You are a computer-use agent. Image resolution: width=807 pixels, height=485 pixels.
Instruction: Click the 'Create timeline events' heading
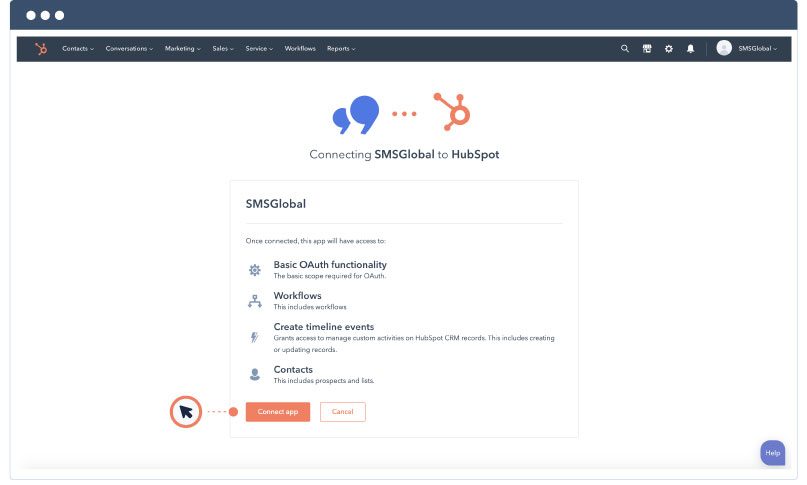(324, 327)
